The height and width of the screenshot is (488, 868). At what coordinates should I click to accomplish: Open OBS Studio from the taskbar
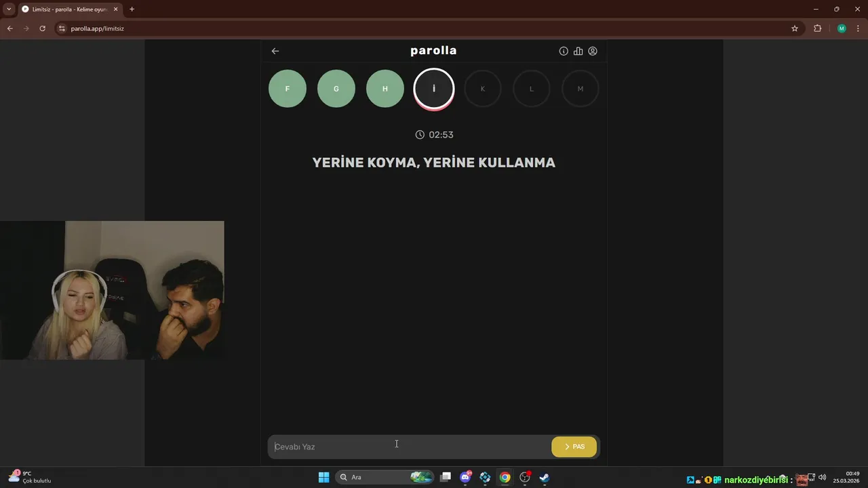tap(524, 477)
